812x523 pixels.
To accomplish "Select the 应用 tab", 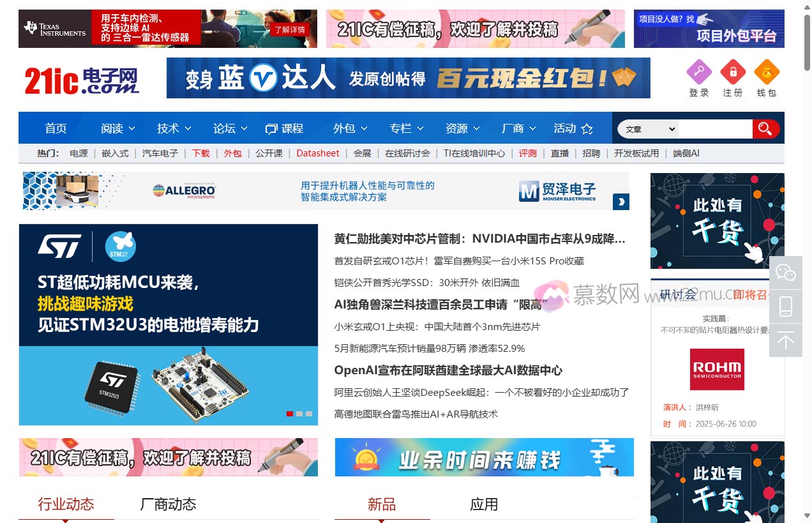I will click(485, 504).
